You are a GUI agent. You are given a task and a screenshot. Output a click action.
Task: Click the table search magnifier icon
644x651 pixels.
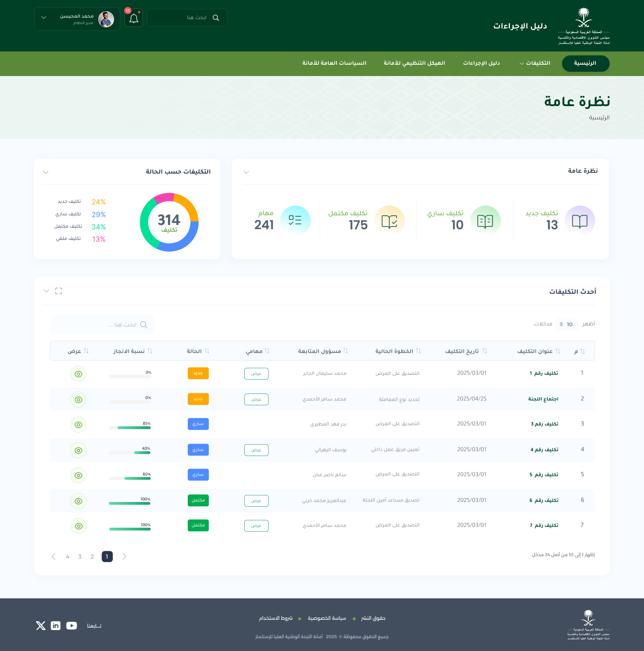tap(144, 325)
